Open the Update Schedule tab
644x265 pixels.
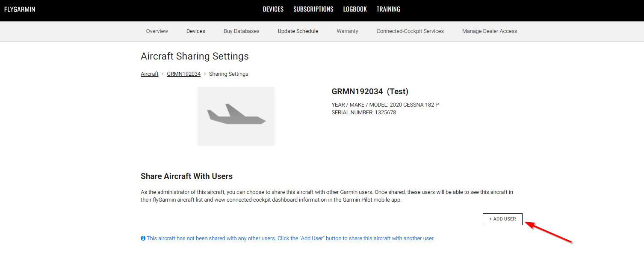(298, 31)
